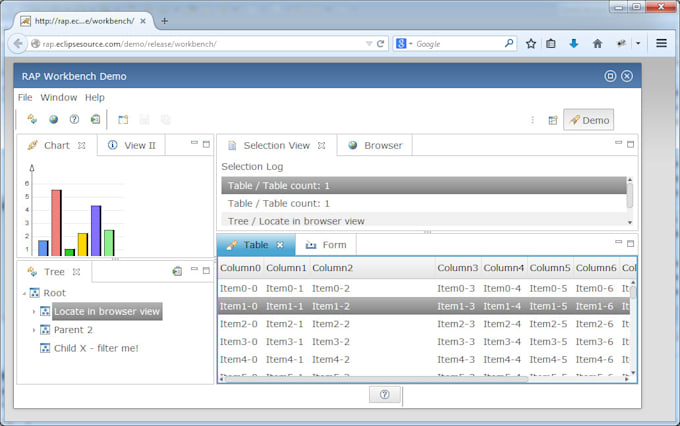Go to browser home page
Image resolution: width=680 pixels, height=426 pixels.
(598, 43)
